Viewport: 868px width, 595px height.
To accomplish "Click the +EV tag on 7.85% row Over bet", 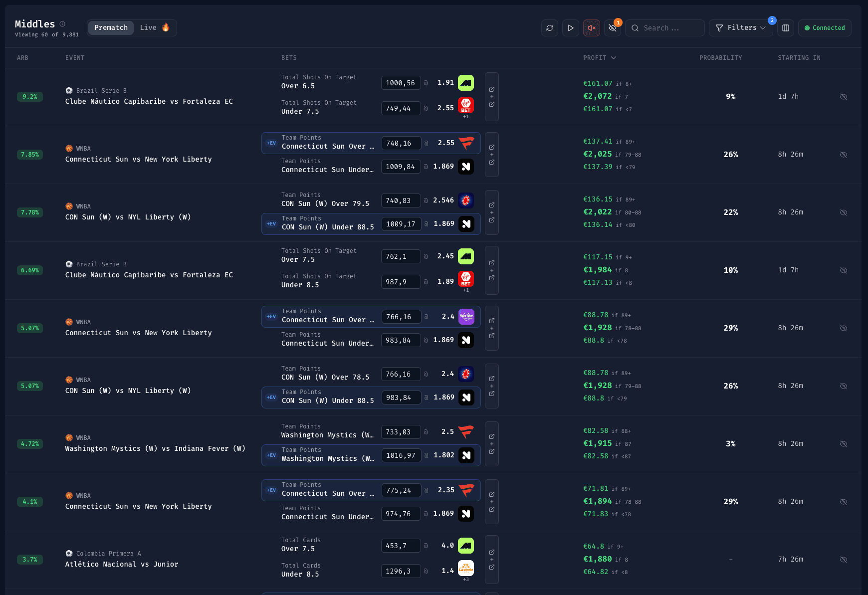I will tap(271, 143).
